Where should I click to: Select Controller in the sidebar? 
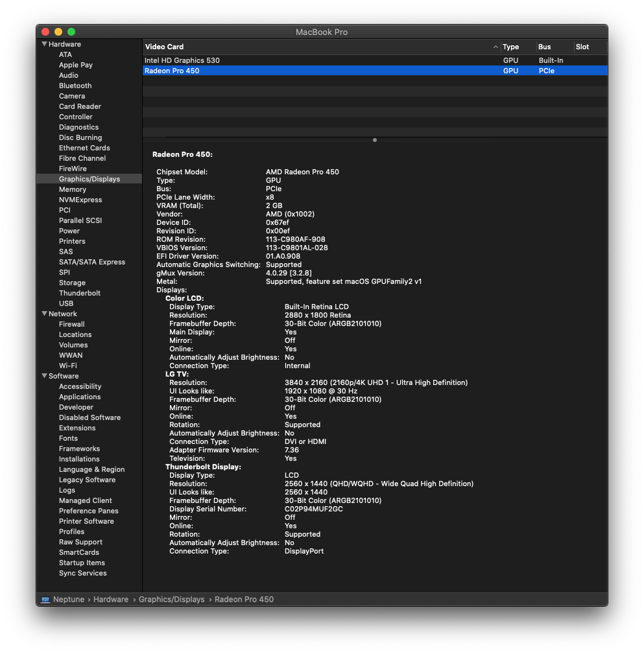[75, 117]
